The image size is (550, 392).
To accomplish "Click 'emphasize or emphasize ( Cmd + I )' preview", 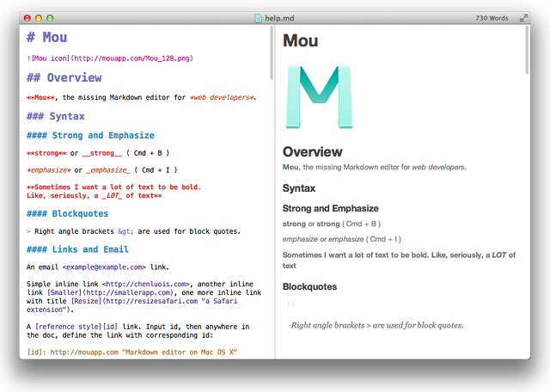I will [x=342, y=239].
